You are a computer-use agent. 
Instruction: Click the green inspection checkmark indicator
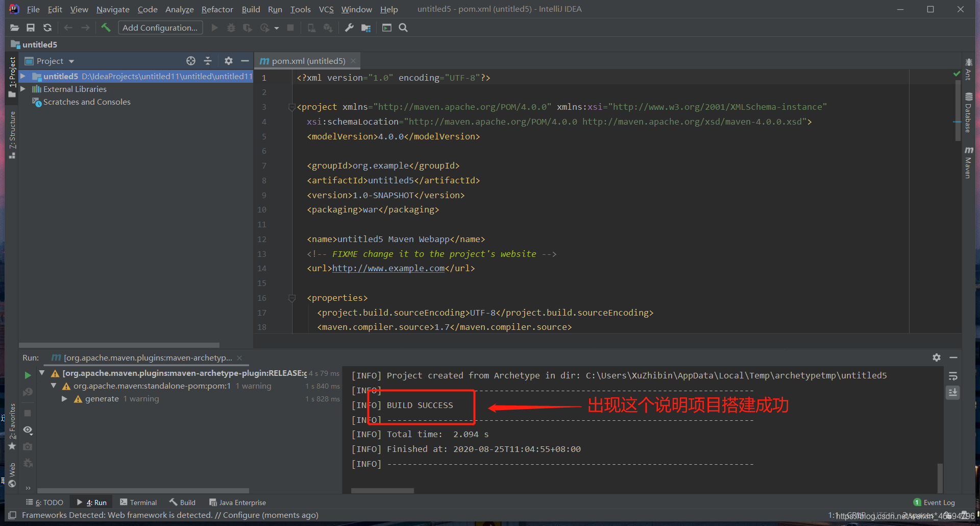click(957, 74)
